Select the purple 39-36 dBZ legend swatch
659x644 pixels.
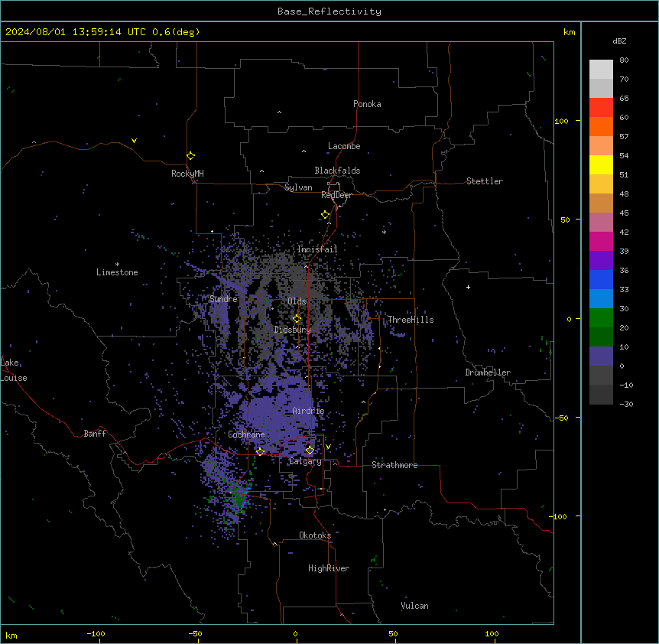coord(601,261)
